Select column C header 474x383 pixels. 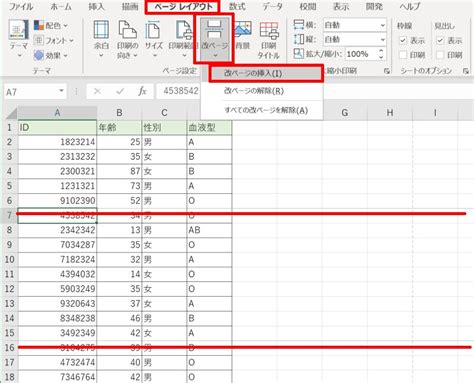click(x=164, y=113)
